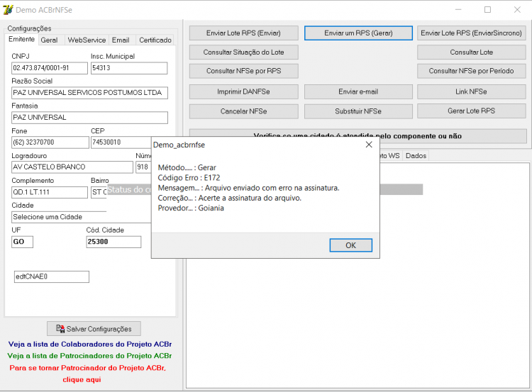The width and height of the screenshot is (532, 392).
Task: Click into the CNPJ input field
Action: [x=50, y=68]
